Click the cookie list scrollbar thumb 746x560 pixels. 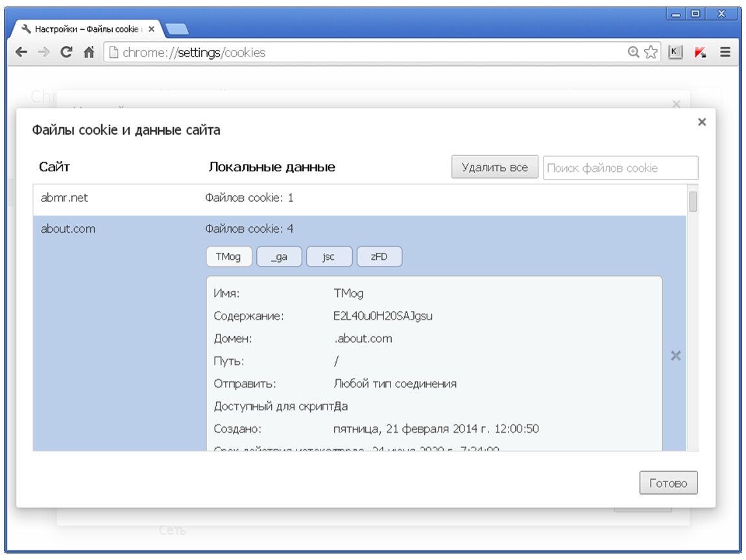click(693, 202)
